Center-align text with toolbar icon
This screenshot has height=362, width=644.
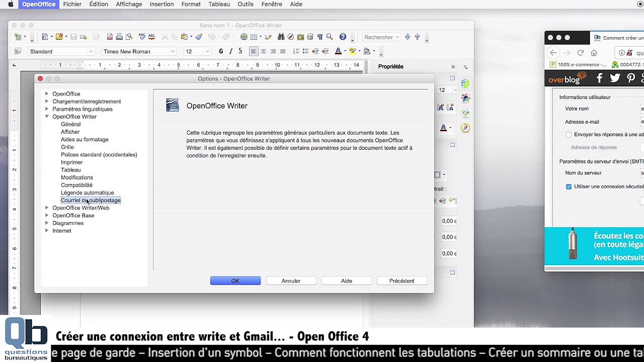click(x=263, y=51)
